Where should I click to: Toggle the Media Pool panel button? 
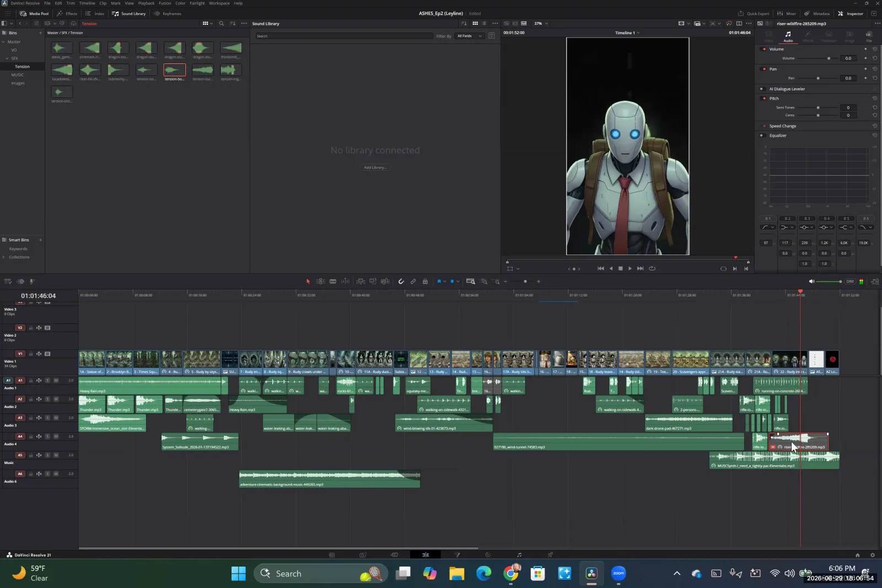click(x=34, y=14)
